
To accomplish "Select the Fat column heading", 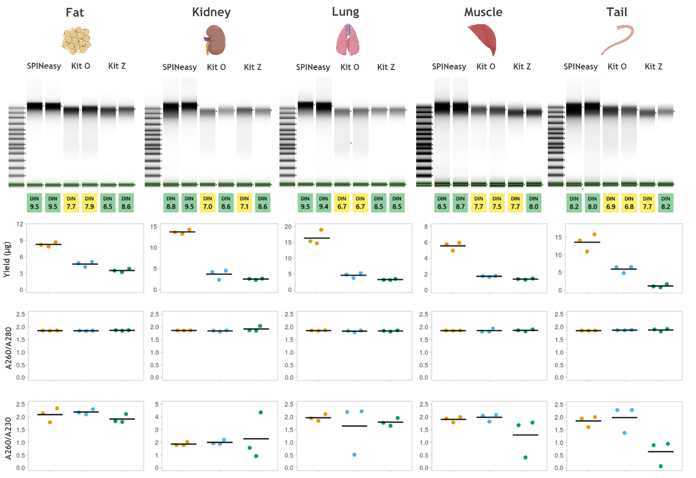I will tap(75, 12).
